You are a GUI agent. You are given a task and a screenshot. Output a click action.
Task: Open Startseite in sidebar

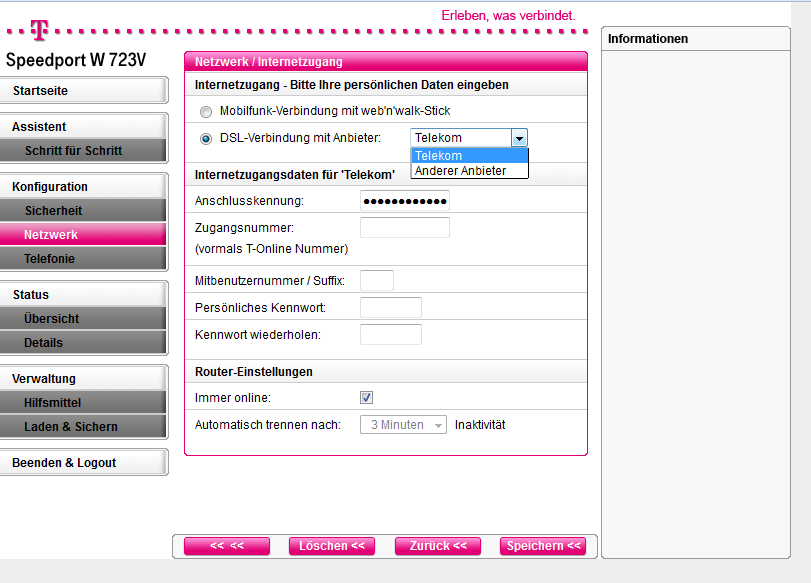coord(84,91)
